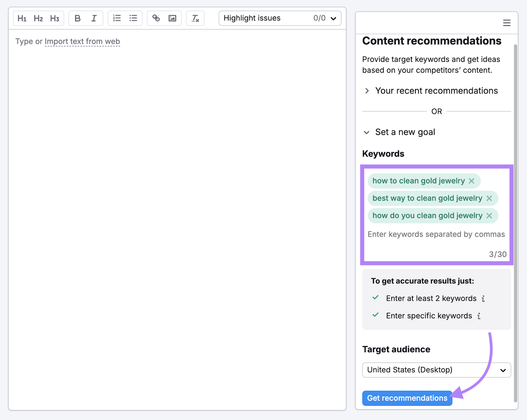This screenshot has height=420, width=527.
Task: Click the Get recommendations button
Action: (407, 398)
